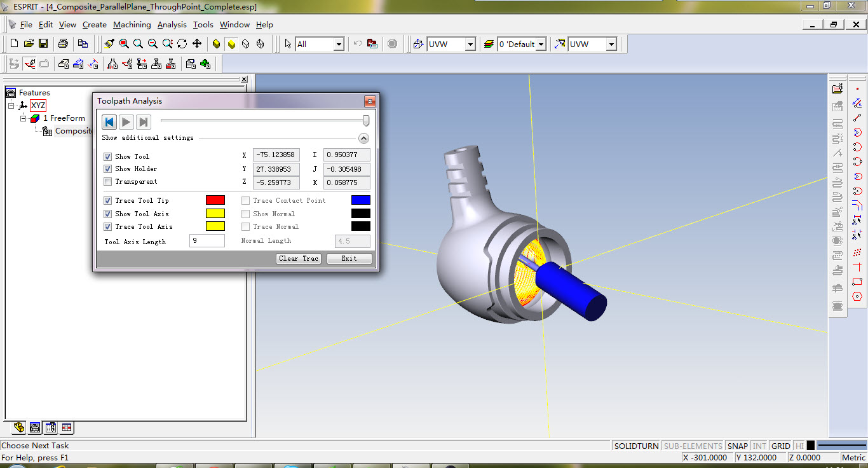Screen dimensions: 868x468
Task: Click the Clear Trace button
Action: (x=299, y=258)
